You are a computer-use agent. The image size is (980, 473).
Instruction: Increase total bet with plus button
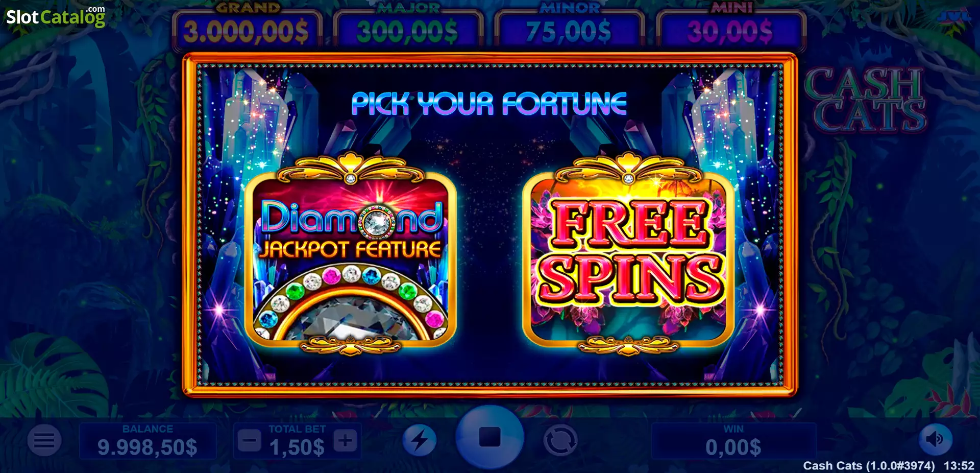[345, 440]
